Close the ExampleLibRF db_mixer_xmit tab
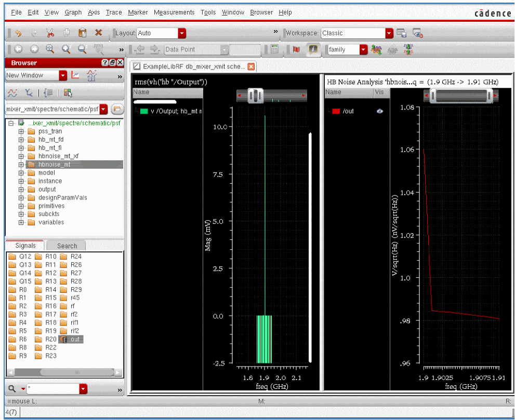515x420 pixels. (251, 67)
